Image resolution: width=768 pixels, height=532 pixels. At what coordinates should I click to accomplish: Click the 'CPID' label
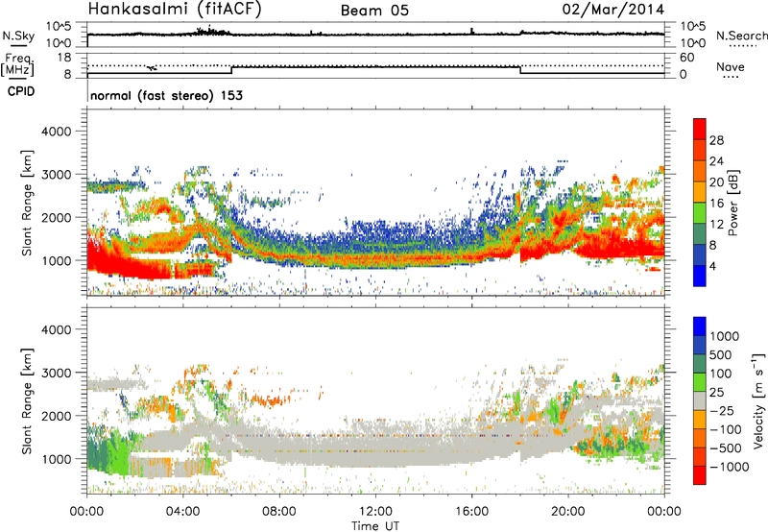coord(21,91)
